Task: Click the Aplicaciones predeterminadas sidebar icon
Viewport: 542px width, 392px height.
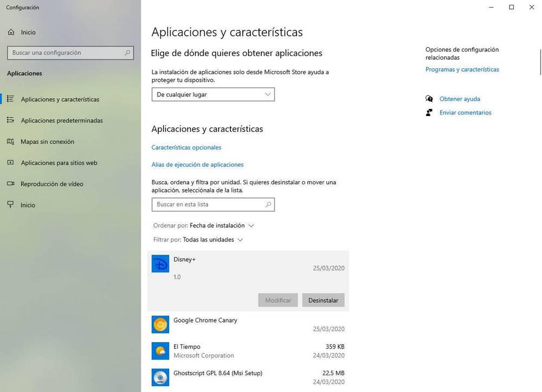Action: tap(10, 120)
